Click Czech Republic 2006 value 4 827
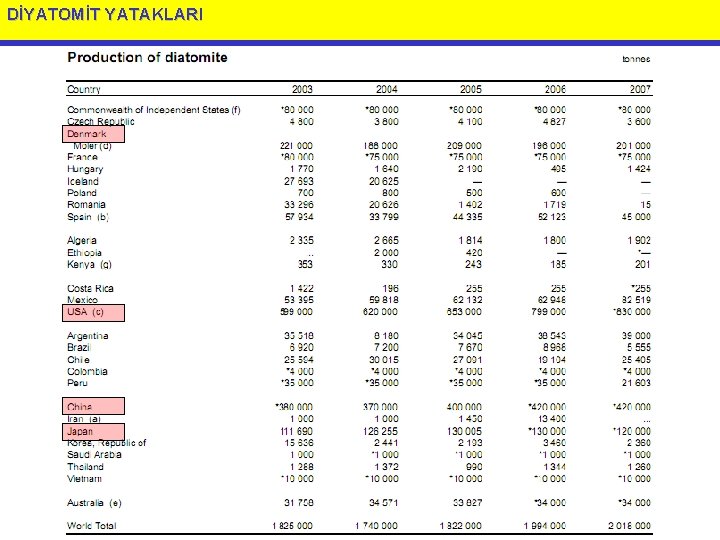Screen dimensions: 720x540 pyautogui.click(x=554, y=122)
